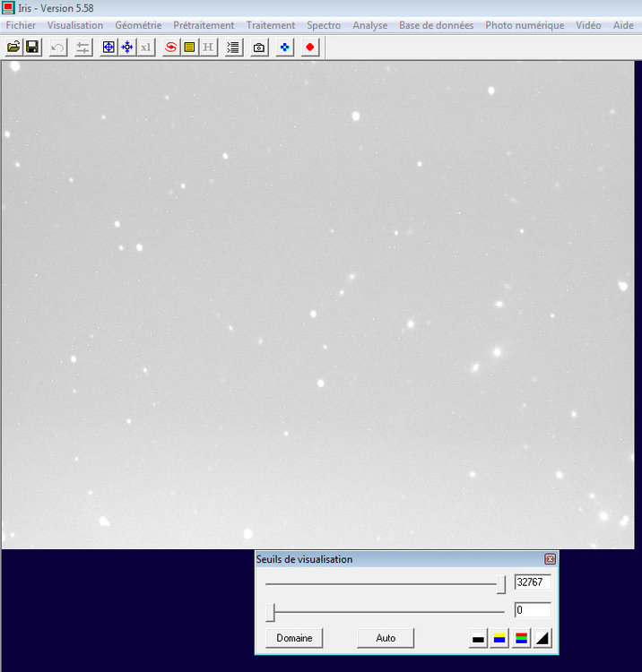Click the low threshold field showing 0
The image size is (642, 672).
533,610
